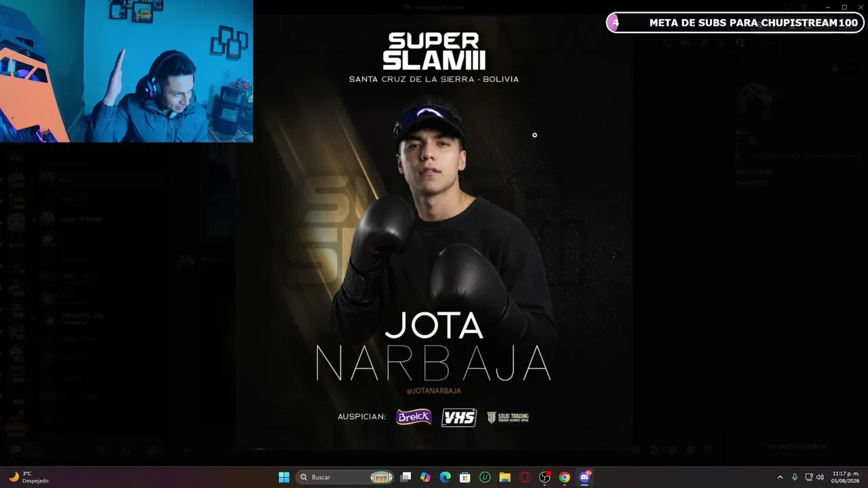Open File Explorer from the taskbar
868x488 pixels.
tap(505, 477)
